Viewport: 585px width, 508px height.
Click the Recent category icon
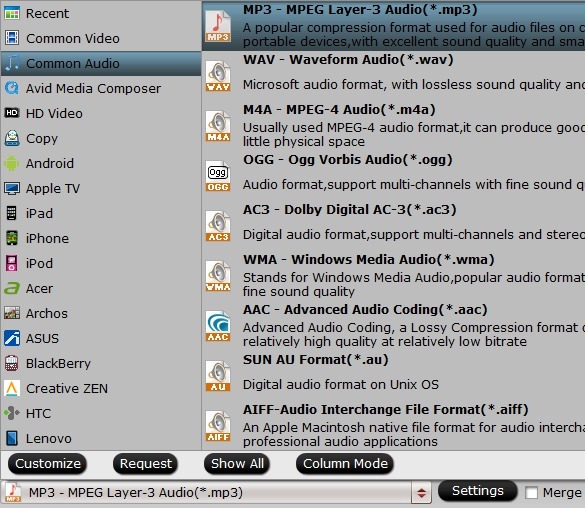pyautogui.click(x=12, y=13)
